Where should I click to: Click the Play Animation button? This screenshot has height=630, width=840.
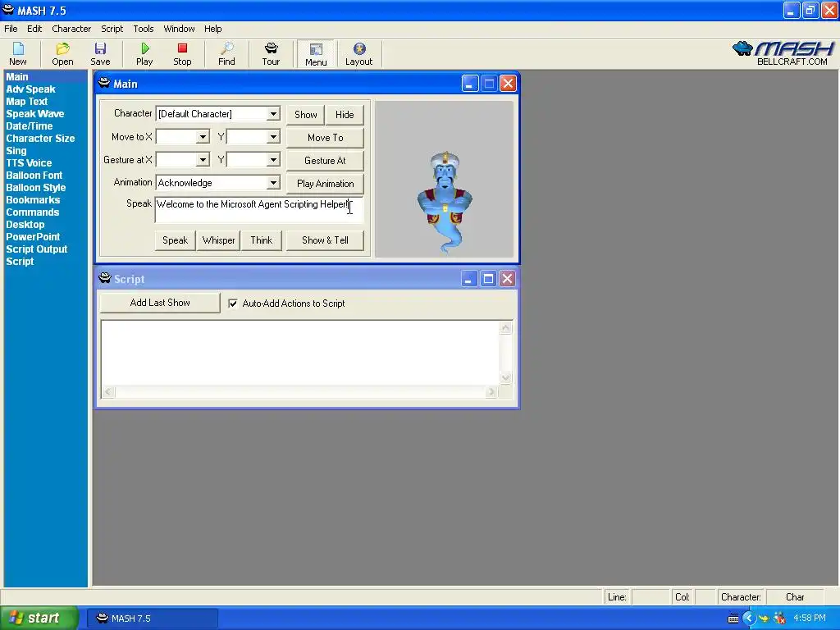click(325, 184)
